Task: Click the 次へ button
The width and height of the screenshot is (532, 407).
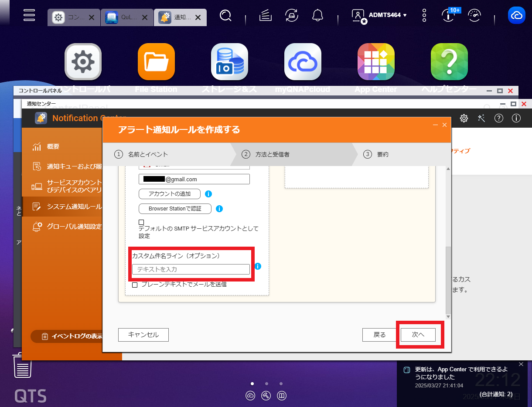Action: [418, 335]
